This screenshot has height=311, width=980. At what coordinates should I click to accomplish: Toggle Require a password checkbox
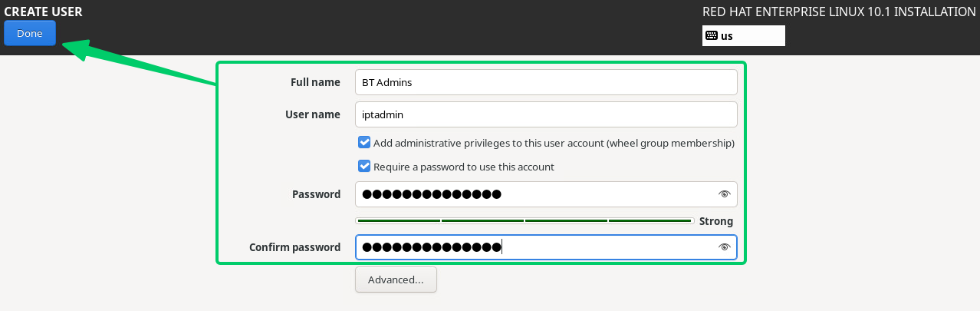364,167
